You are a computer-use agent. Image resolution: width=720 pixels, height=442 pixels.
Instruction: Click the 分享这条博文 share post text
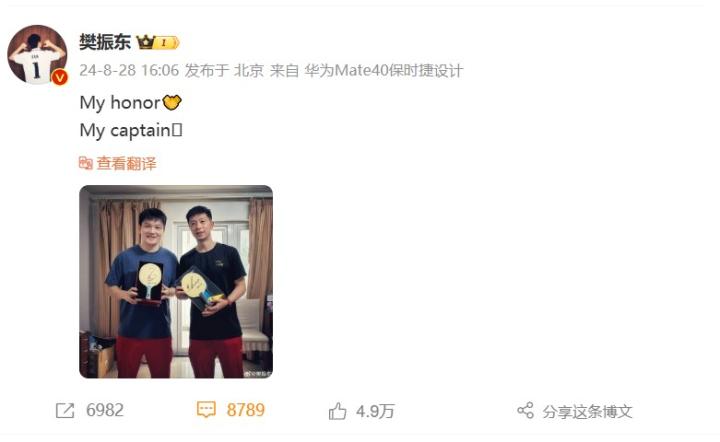click(x=587, y=411)
